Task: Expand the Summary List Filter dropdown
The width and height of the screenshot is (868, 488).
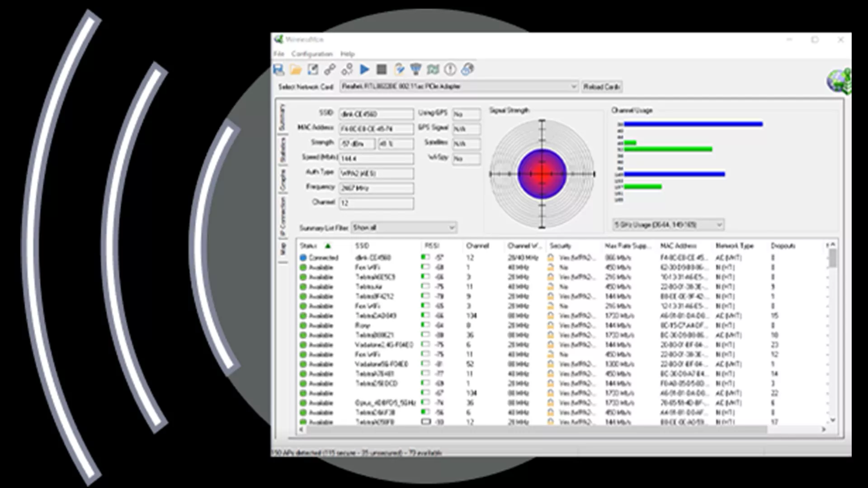Action: [451, 228]
